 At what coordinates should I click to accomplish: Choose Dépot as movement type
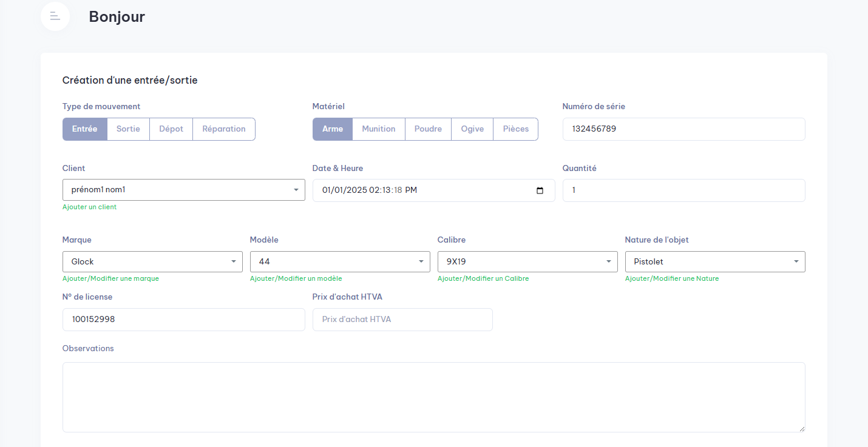[171, 129]
